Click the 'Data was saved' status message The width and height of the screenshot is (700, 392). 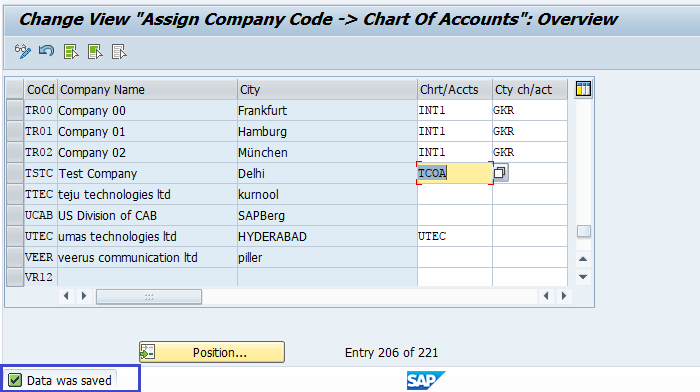coord(69,380)
